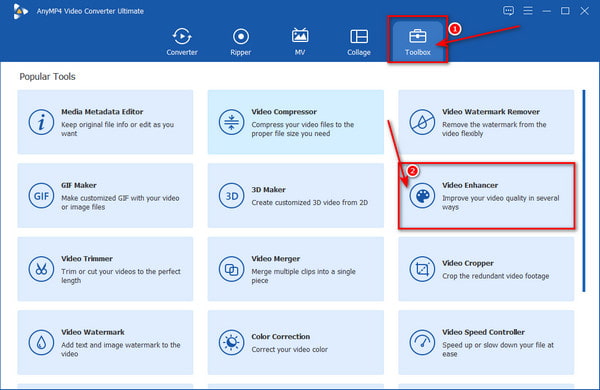Click the Video Trimmer scissors icon
The width and height of the screenshot is (600, 390).
[x=41, y=269]
